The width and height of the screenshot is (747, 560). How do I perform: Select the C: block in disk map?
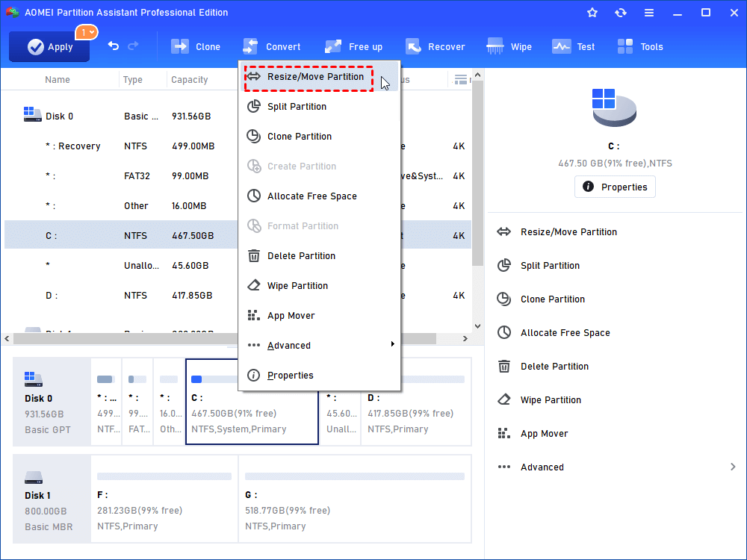(x=252, y=402)
